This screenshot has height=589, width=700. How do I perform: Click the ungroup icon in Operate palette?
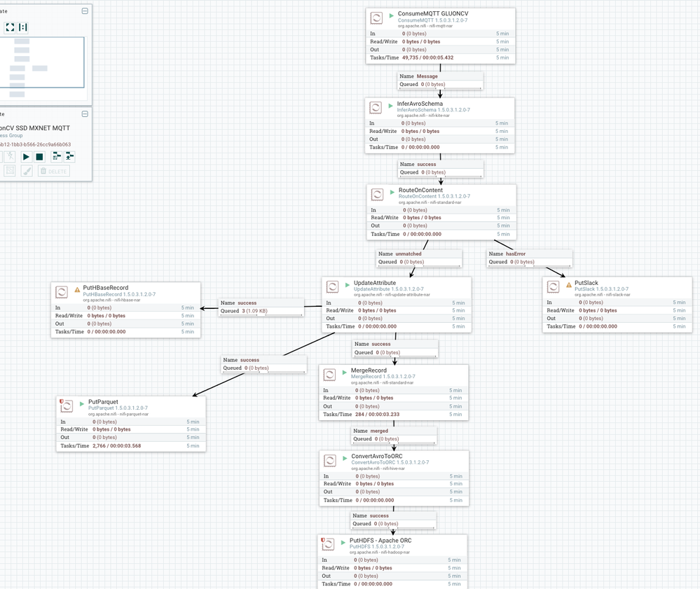tap(69, 157)
